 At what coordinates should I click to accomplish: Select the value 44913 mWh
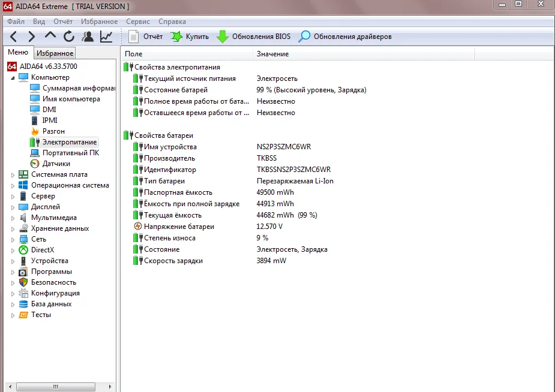[x=275, y=204]
